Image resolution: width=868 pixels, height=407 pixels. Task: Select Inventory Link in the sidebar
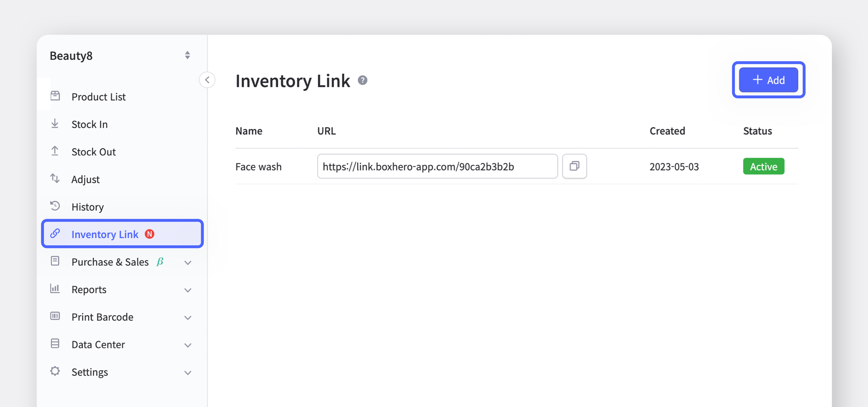click(x=105, y=234)
